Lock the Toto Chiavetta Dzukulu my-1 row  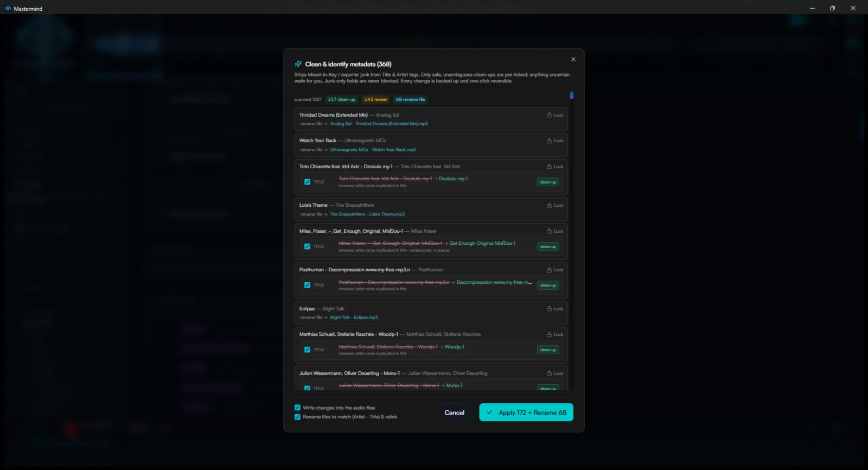[555, 167]
